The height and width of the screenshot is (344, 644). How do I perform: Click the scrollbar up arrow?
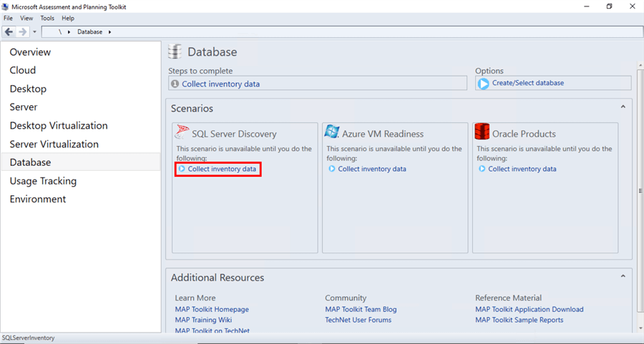640,65
